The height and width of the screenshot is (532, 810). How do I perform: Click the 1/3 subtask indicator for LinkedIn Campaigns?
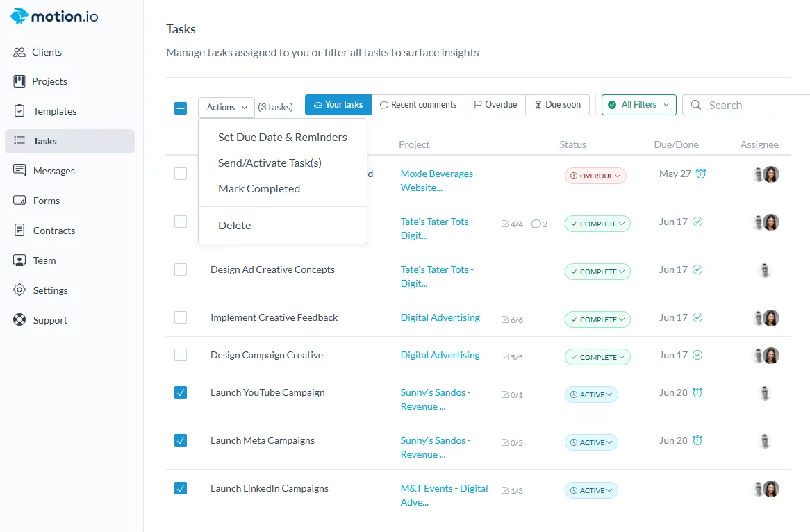512,490
